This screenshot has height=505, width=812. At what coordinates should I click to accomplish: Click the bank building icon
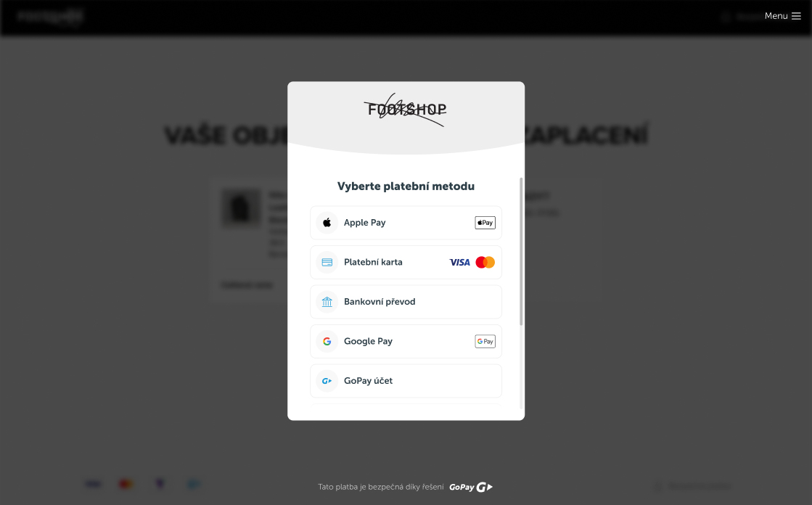[x=327, y=301]
